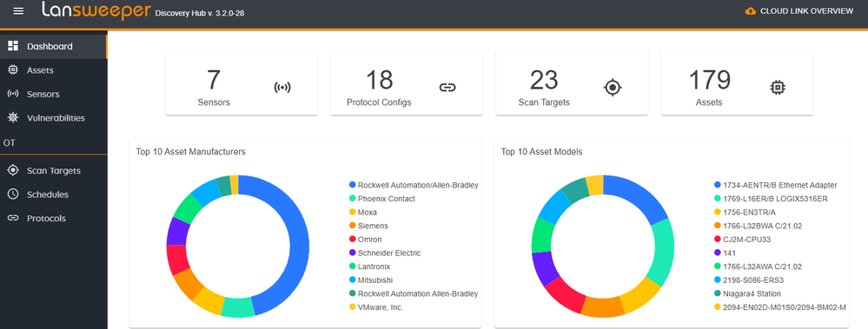Viewport: 868px width, 329px height.
Task: Open the Protocols menu item
Action: (53, 218)
